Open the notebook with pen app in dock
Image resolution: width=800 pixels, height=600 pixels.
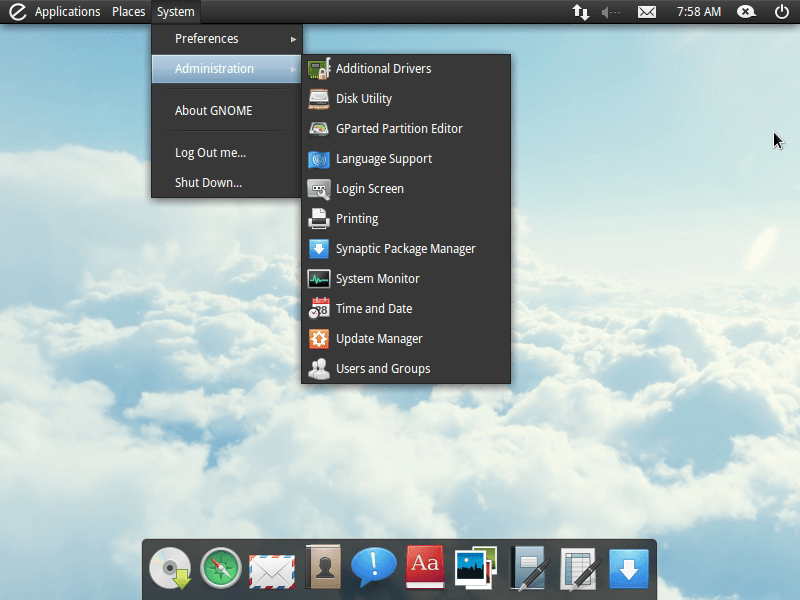point(529,568)
